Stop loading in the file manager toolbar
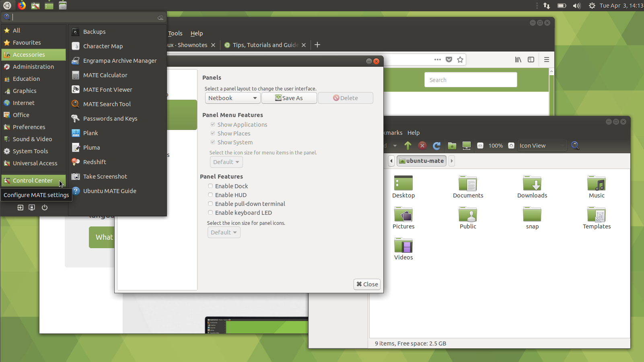Screen dimensions: 644x362 [x=422, y=146]
